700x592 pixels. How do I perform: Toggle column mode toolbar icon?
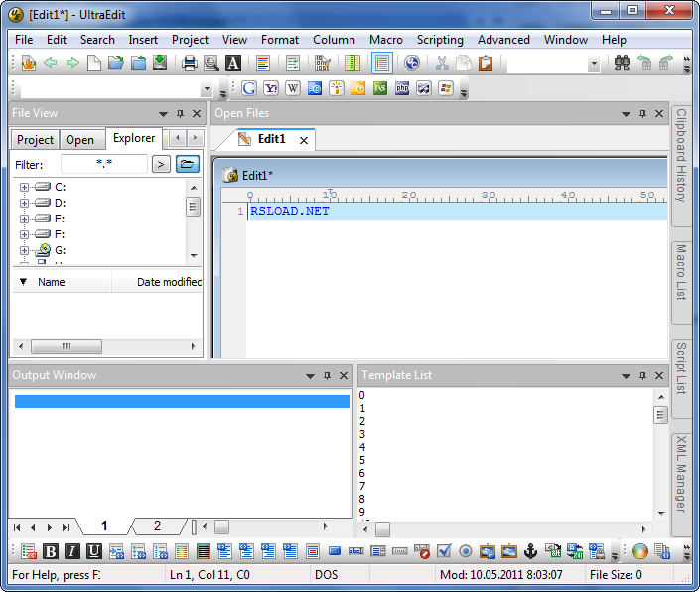[352, 63]
